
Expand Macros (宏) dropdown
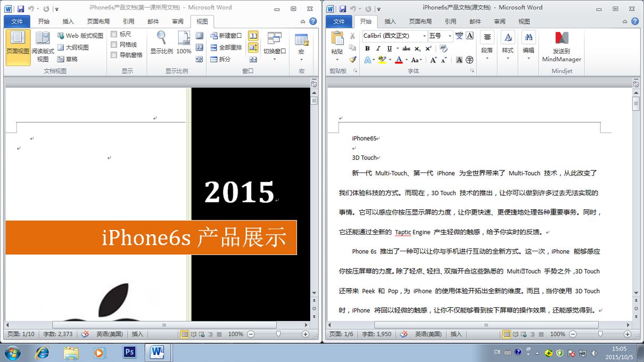coord(301,47)
